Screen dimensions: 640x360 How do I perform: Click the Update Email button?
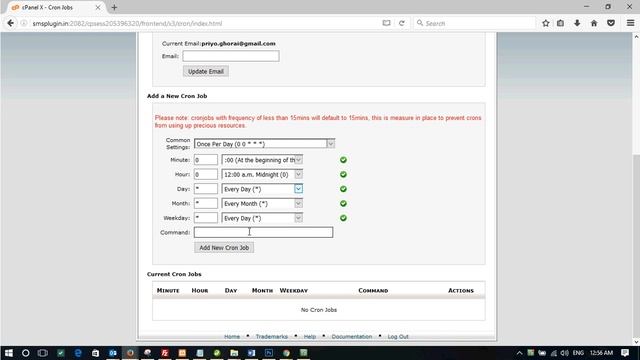(x=206, y=71)
